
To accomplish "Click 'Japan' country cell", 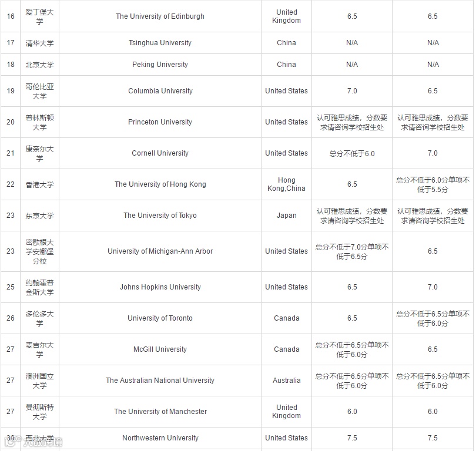I will (287, 216).
